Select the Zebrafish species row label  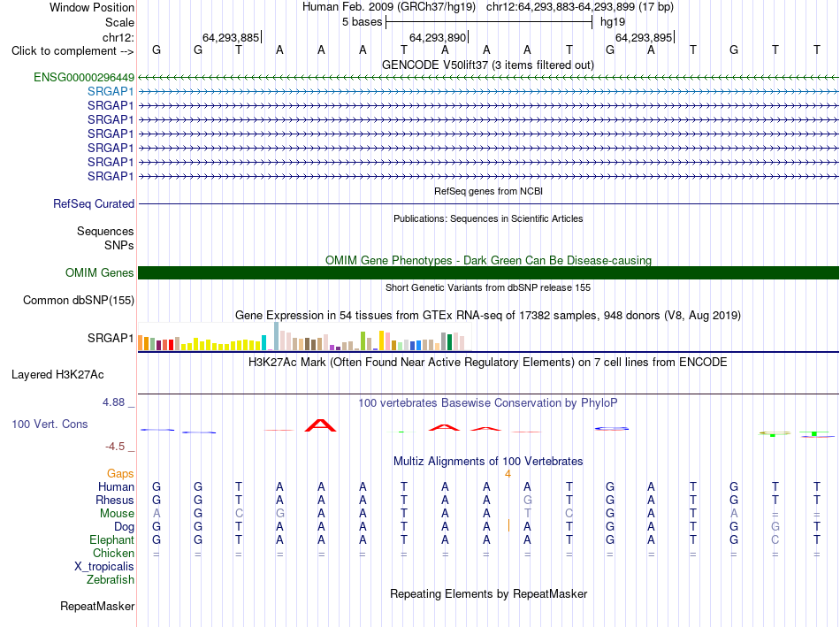(x=111, y=579)
